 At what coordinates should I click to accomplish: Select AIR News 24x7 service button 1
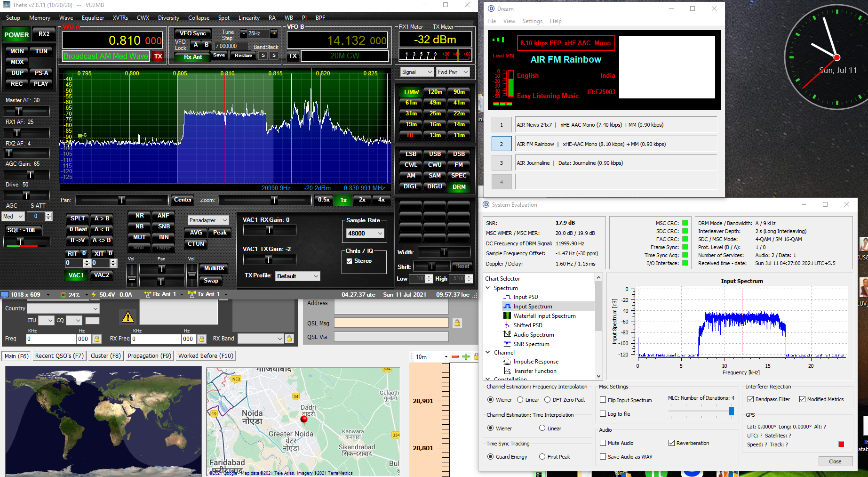502,125
